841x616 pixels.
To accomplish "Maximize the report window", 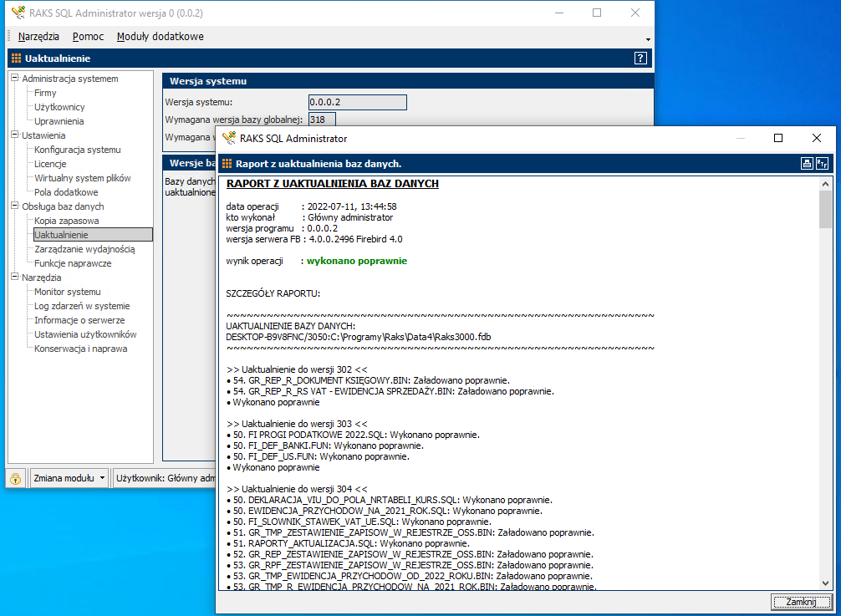I will click(778, 138).
